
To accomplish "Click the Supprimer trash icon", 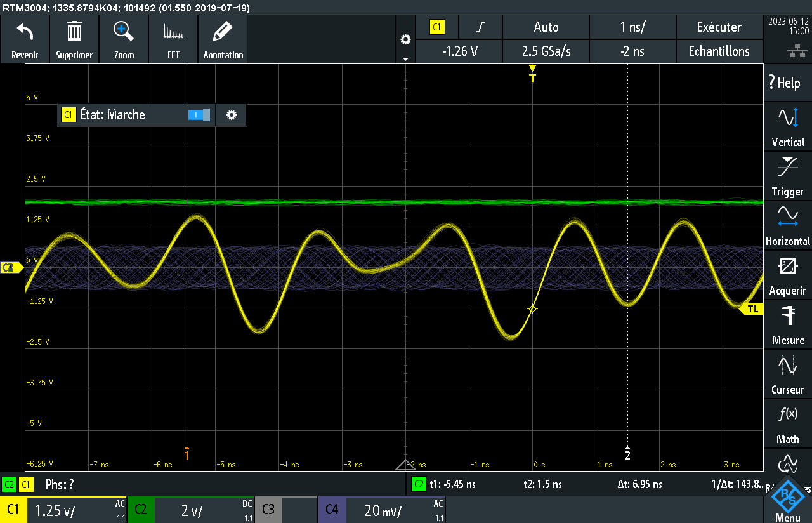I will click(x=74, y=32).
